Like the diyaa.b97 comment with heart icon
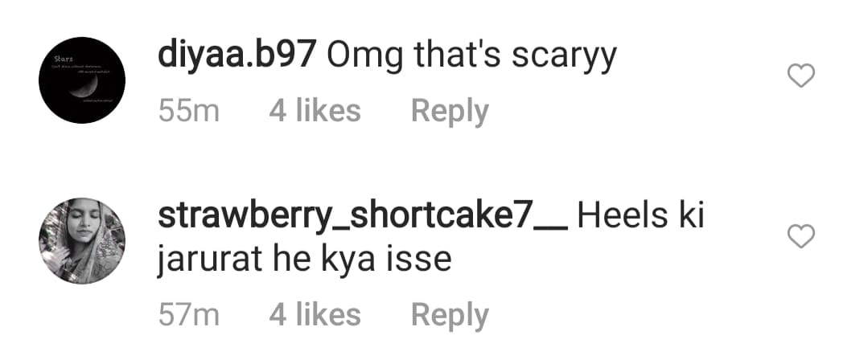Screen dimensions: 868x356 click(801, 76)
